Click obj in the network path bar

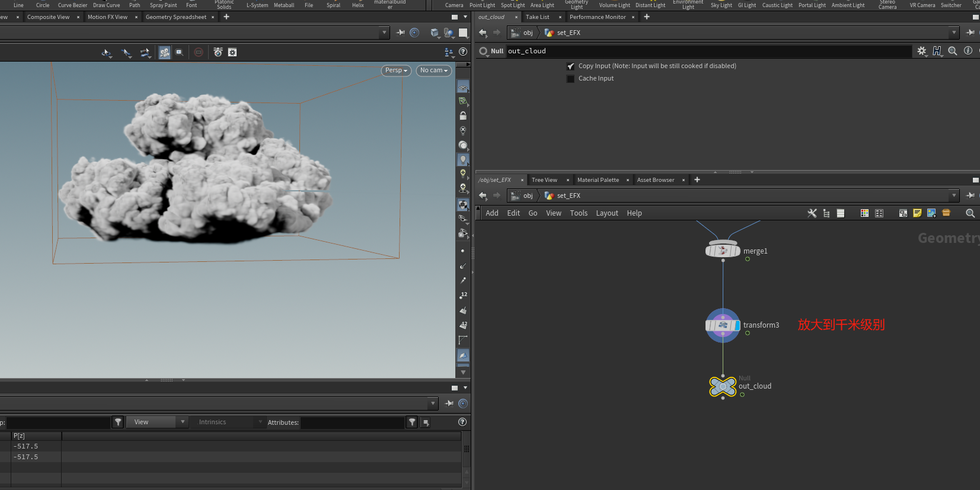[x=528, y=196]
